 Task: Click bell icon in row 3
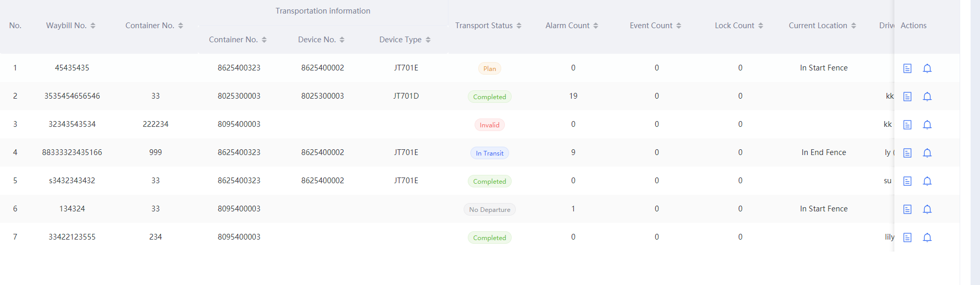point(927,125)
